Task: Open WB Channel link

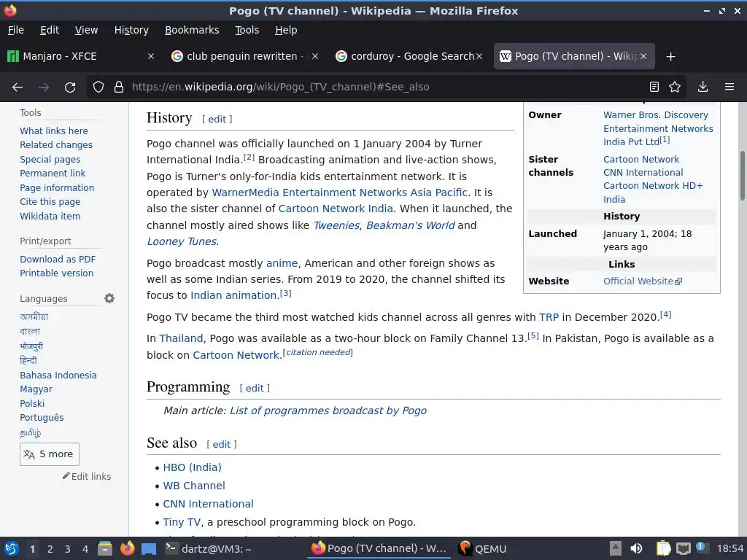Action: pyautogui.click(x=194, y=485)
